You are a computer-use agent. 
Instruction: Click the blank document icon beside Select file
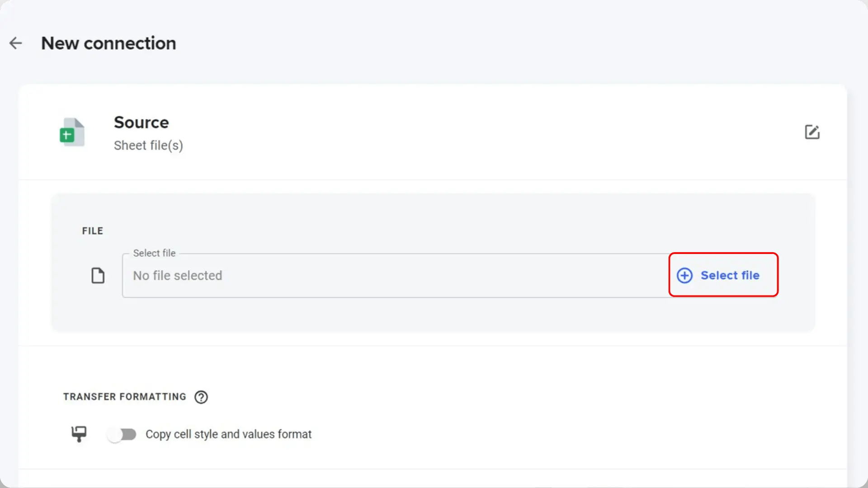98,275
